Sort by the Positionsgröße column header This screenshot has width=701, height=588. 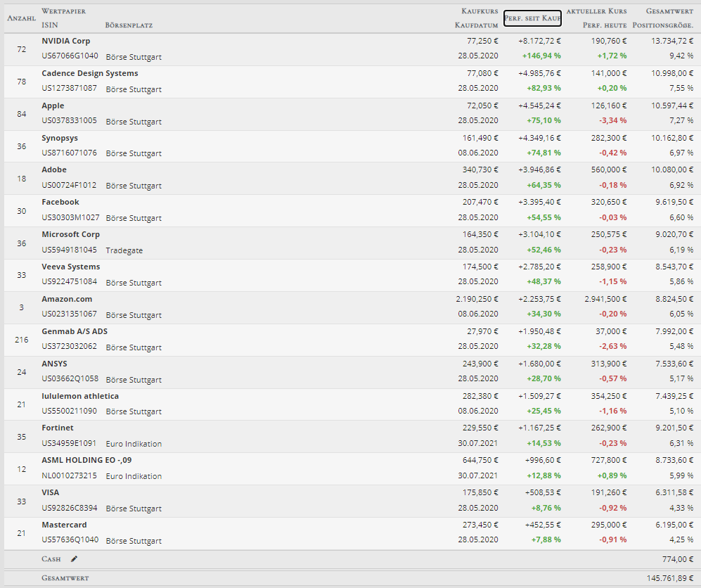point(662,25)
